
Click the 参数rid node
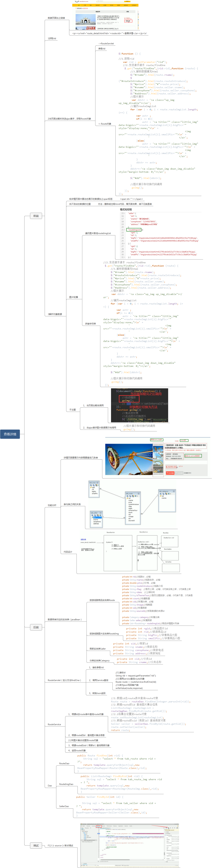(x=102, y=49)
